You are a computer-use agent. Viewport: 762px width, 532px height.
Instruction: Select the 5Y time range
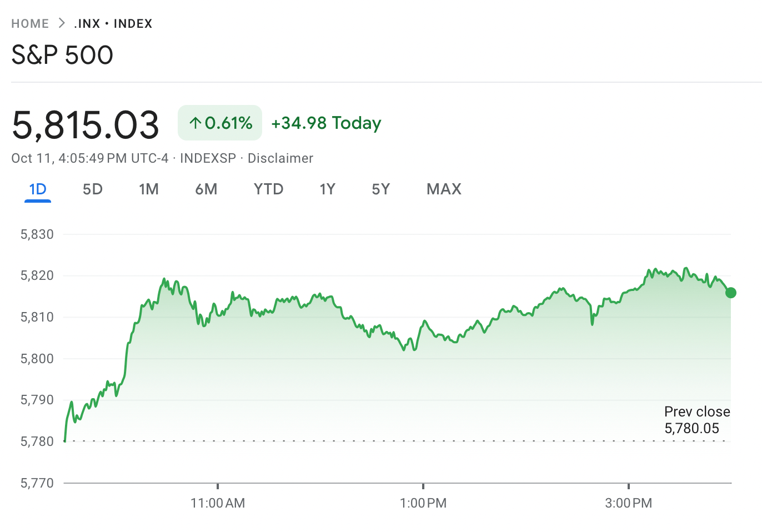click(381, 189)
